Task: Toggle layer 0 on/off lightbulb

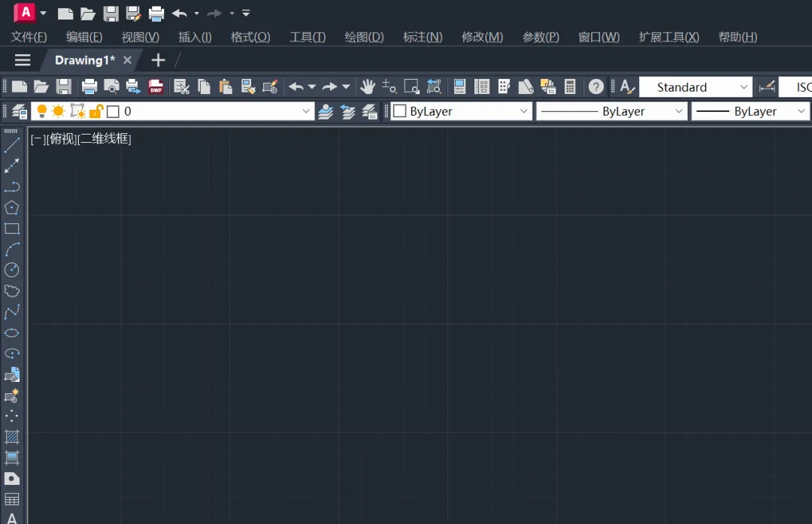Action: (42, 111)
